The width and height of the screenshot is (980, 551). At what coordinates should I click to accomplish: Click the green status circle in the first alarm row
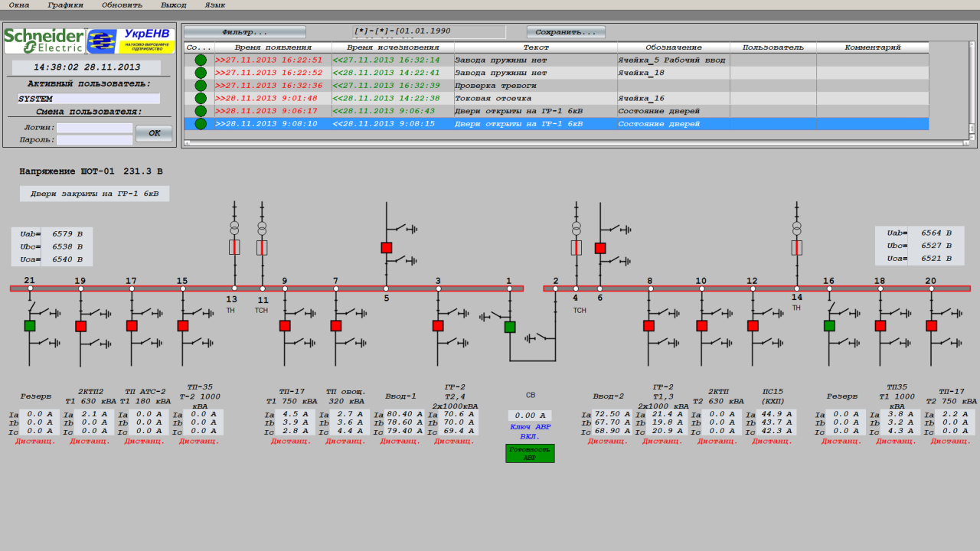coord(201,60)
